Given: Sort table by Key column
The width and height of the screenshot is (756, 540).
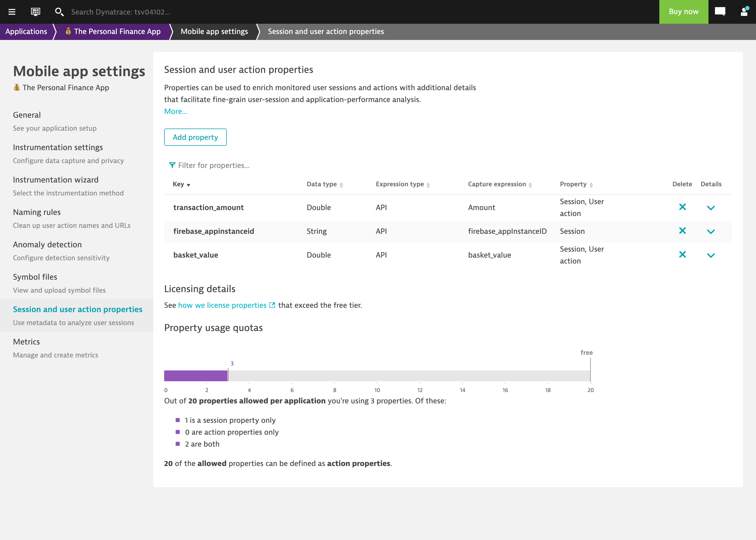Looking at the screenshot, I should pos(181,184).
